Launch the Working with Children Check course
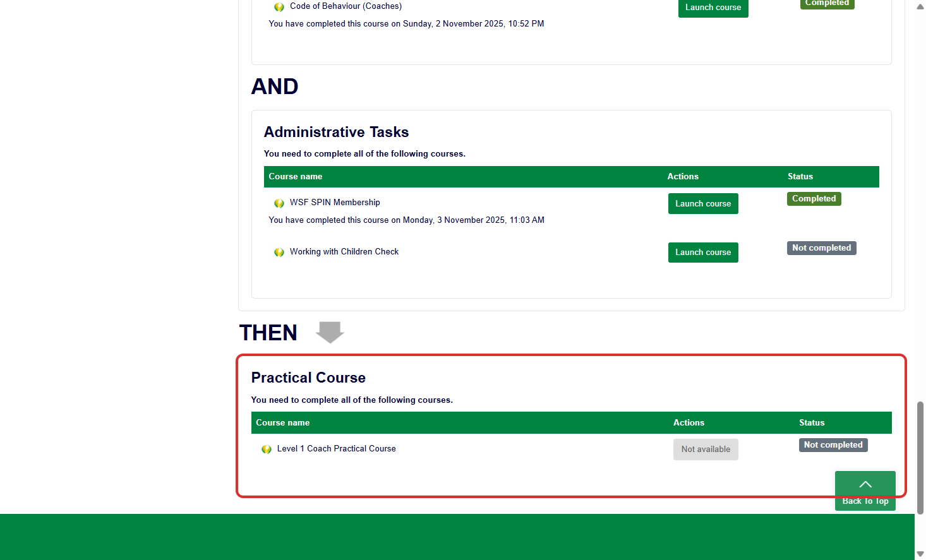Image resolution: width=926 pixels, height=560 pixels. [x=703, y=253]
